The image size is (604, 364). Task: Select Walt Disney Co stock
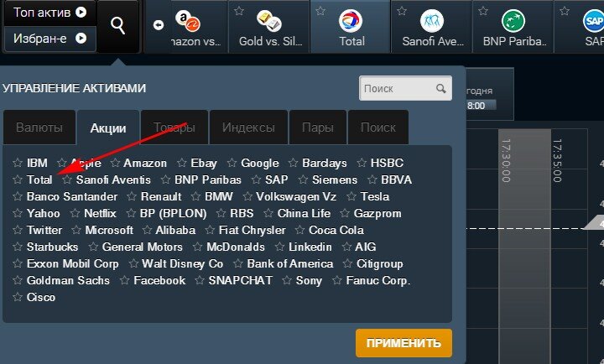(x=183, y=264)
